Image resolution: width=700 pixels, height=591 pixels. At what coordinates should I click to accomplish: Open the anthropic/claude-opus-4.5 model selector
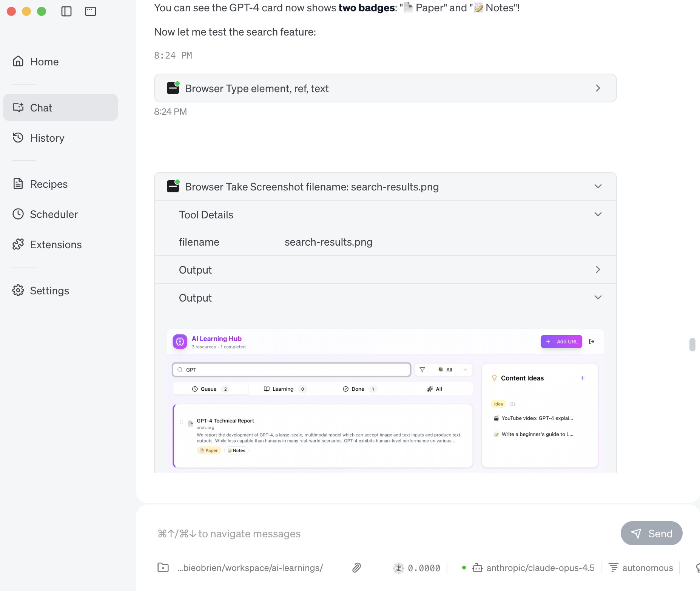[533, 568]
